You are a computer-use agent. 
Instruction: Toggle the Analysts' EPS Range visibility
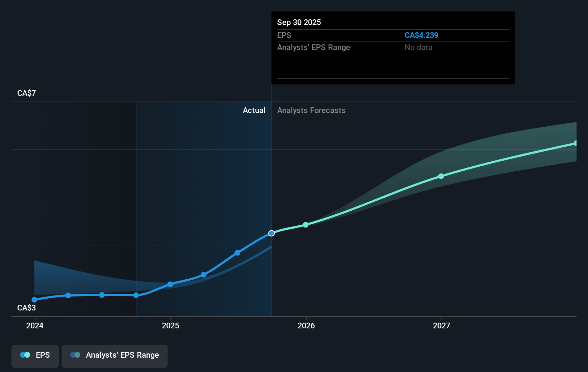pyautogui.click(x=114, y=356)
